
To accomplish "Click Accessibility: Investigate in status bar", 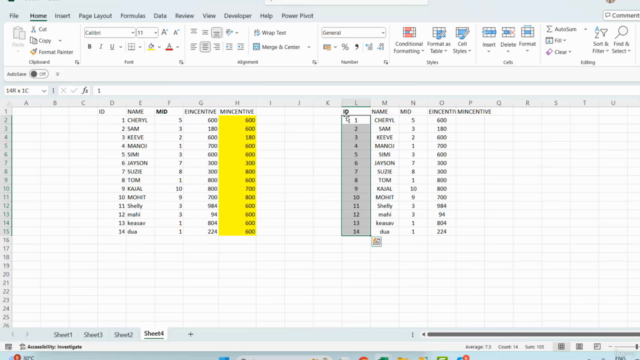I will (x=51, y=347).
